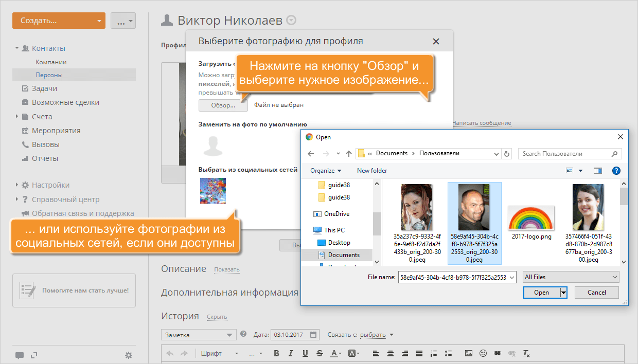Click Помогите нам стать лучше button
The width and height of the screenshot is (638, 364).
point(74,290)
